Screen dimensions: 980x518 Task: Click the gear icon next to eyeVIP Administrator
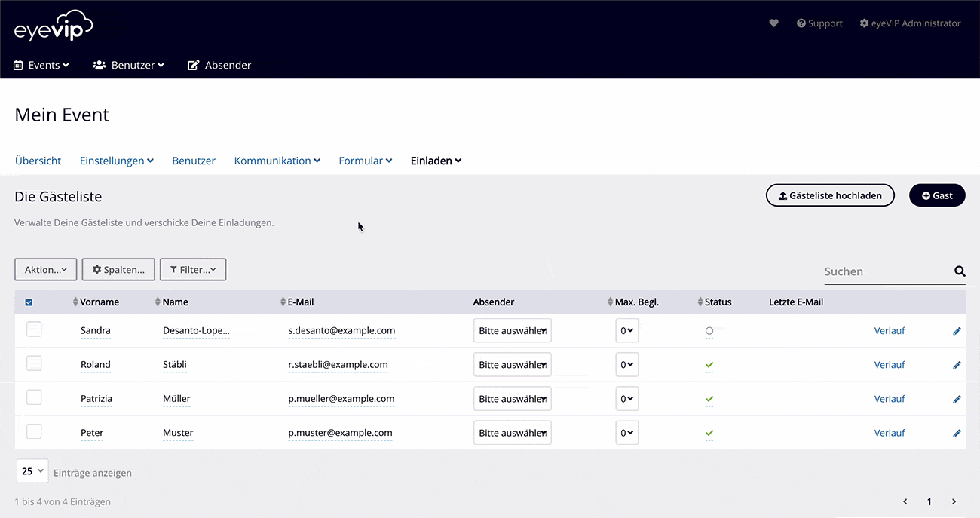863,23
